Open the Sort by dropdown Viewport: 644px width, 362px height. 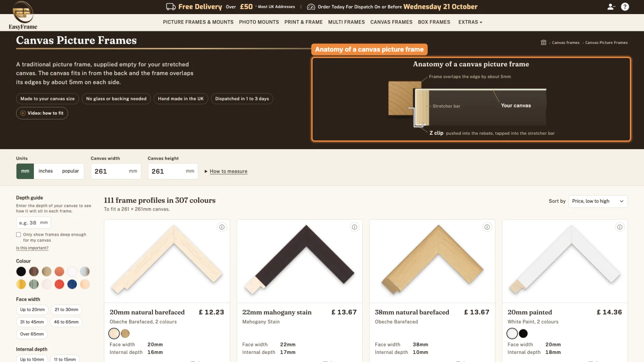598,201
